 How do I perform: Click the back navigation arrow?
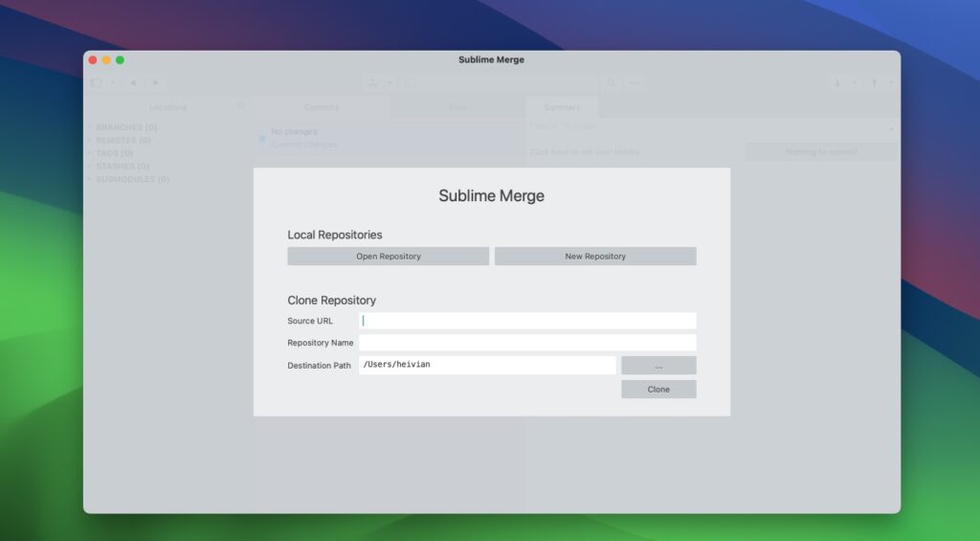coord(133,82)
